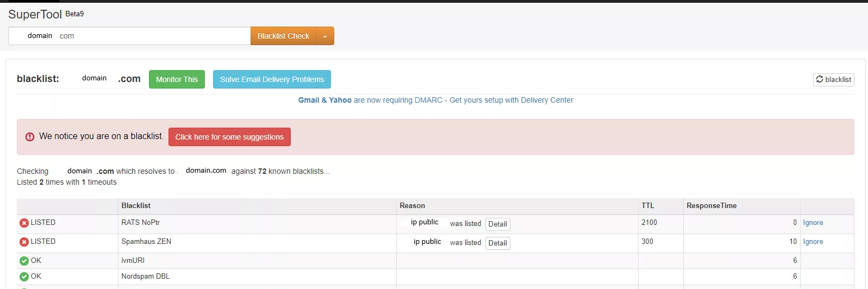Click the green Monitor This button
This screenshot has width=868, height=289.
177,79
